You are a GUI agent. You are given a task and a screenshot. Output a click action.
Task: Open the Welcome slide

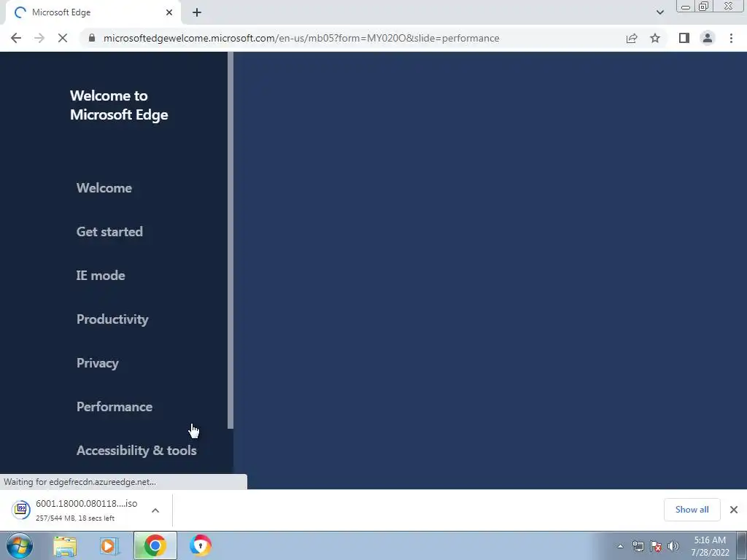[104, 188]
